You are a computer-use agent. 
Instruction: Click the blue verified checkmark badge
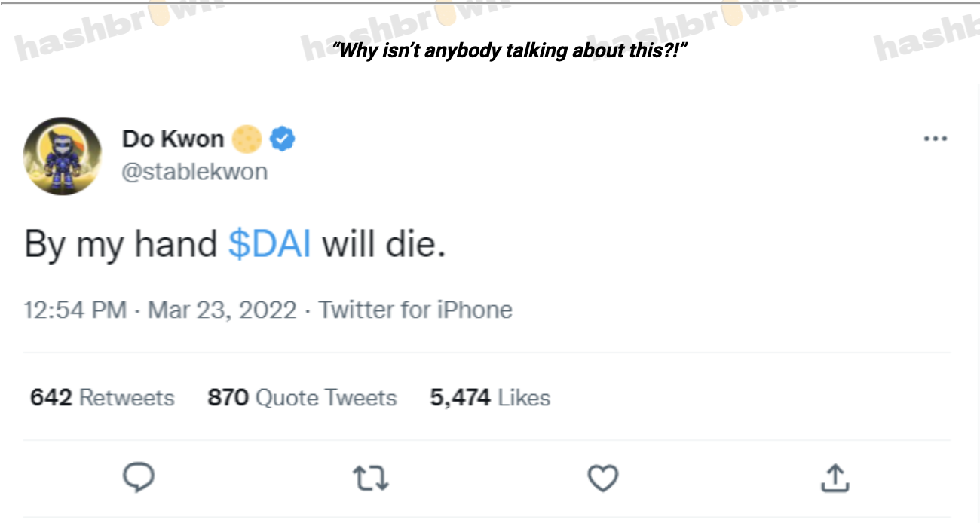point(283,139)
